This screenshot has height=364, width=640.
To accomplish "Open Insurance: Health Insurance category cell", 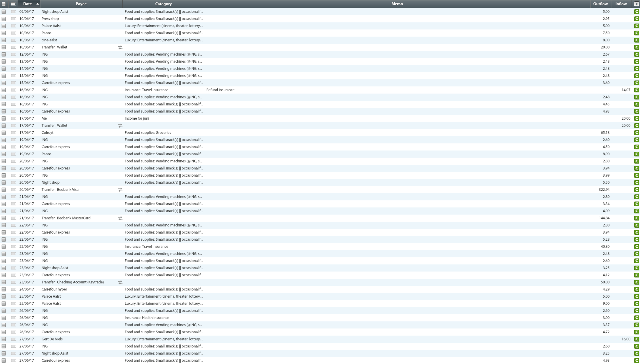I will click(147, 318).
